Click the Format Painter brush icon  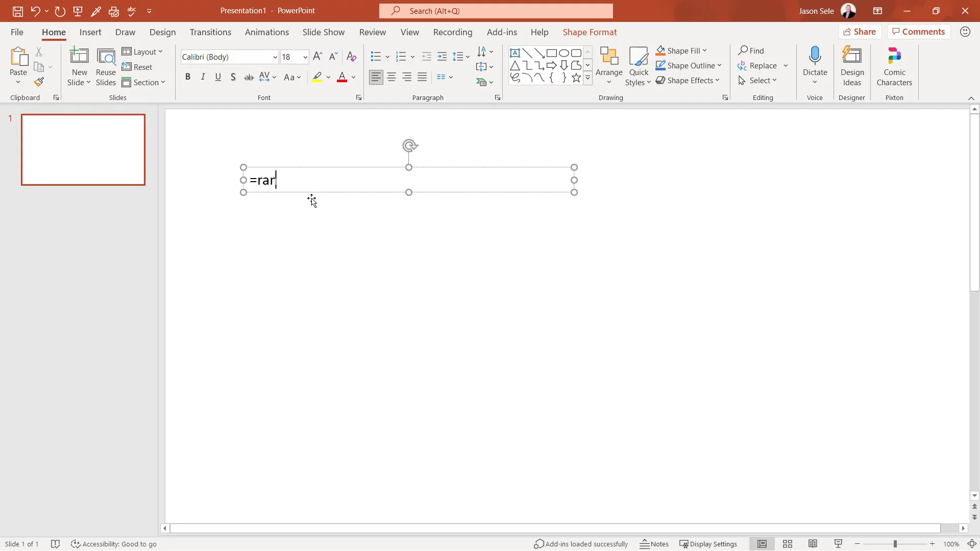(39, 82)
